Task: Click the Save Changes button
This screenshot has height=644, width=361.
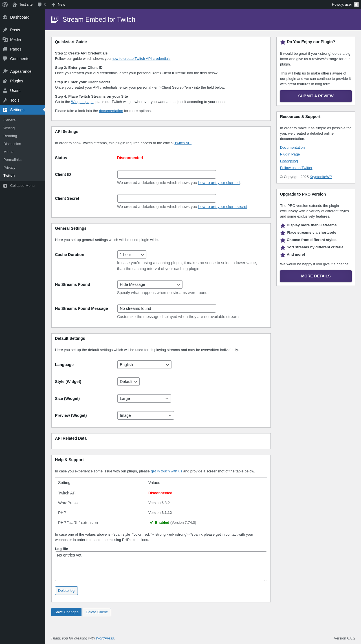Action: point(66,612)
